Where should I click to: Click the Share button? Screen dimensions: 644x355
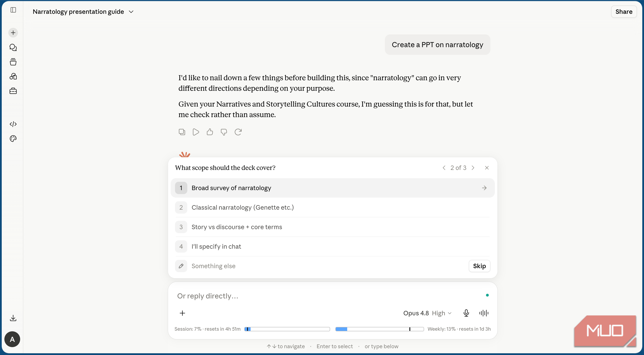[624, 12]
